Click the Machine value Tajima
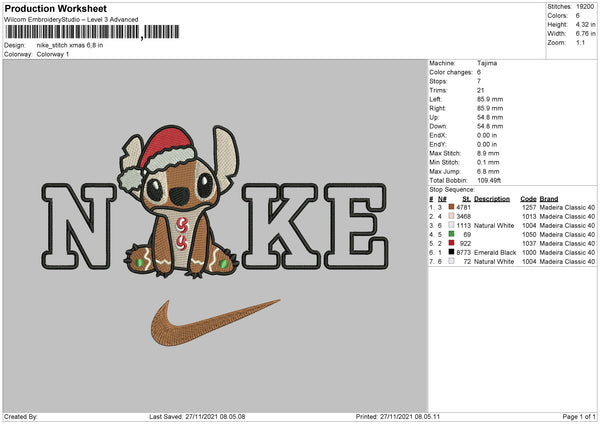Viewport: 600px width, 424px height. [x=487, y=63]
